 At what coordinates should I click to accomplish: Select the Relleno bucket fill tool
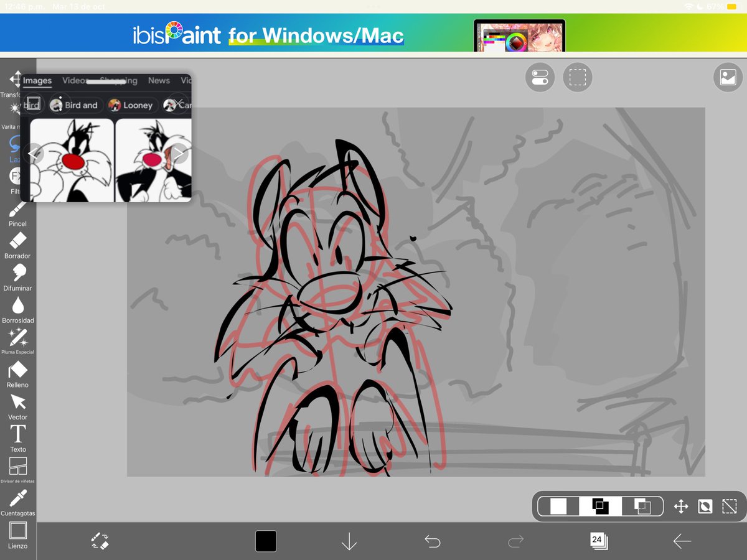pos(17,374)
